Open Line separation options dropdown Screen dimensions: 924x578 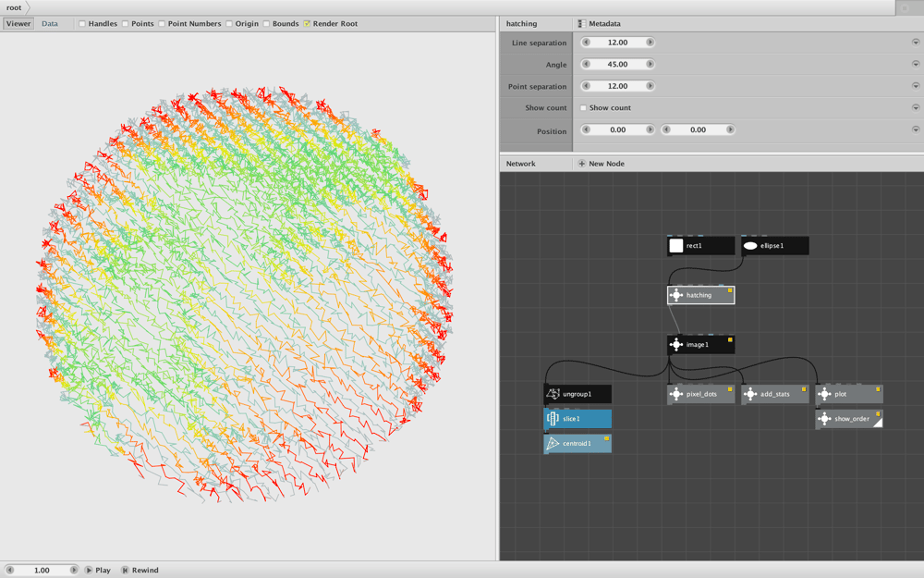click(x=916, y=43)
